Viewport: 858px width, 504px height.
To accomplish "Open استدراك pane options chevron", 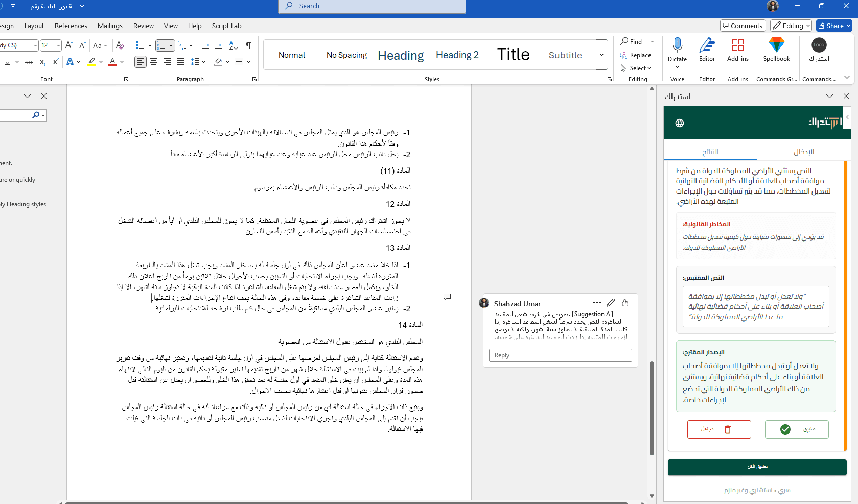I will pos(829,96).
